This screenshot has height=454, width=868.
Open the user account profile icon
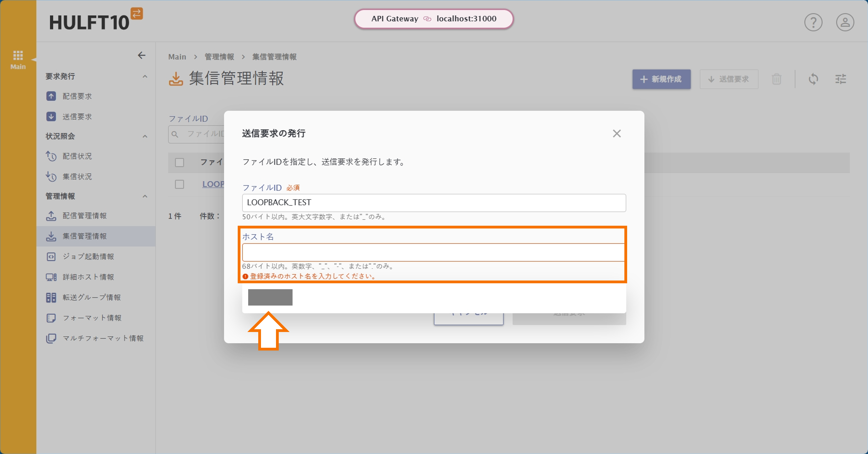click(845, 22)
